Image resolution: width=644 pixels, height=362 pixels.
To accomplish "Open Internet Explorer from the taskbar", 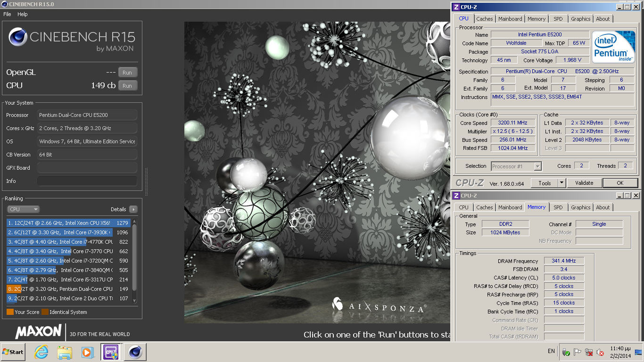I will tap(41, 352).
